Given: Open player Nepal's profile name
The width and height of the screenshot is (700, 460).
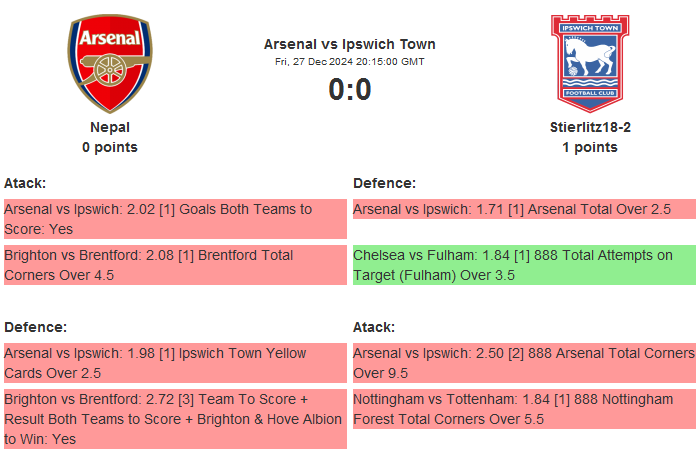Looking at the screenshot, I should [x=110, y=127].
